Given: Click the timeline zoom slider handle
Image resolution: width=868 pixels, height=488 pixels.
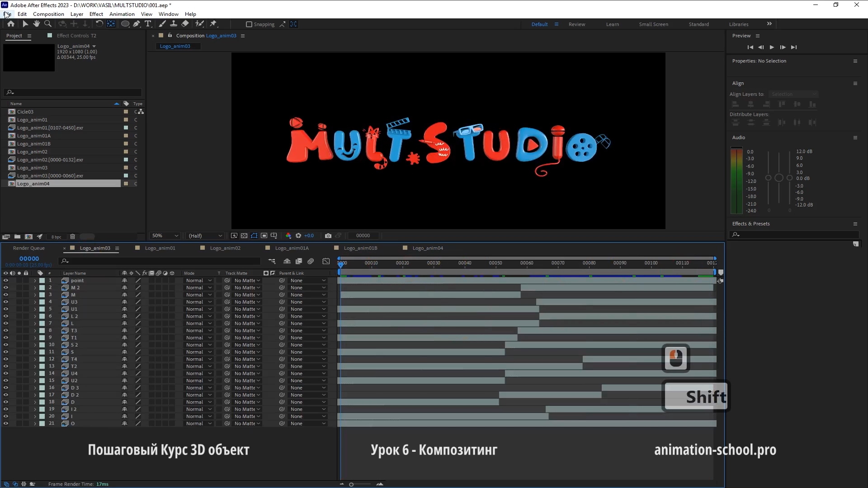Looking at the screenshot, I should tap(351, 484).
